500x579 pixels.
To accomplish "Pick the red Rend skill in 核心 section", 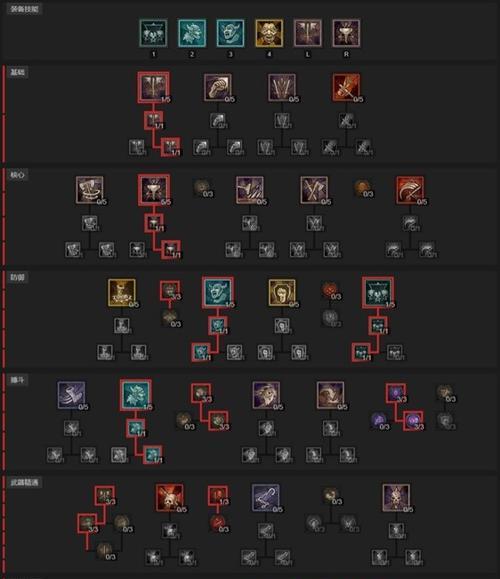I will tap(410, 190).
